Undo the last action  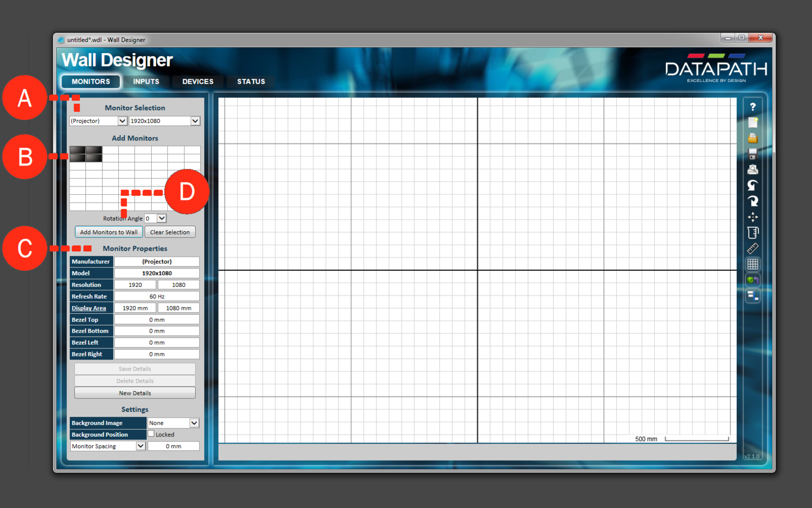(752, 185)
